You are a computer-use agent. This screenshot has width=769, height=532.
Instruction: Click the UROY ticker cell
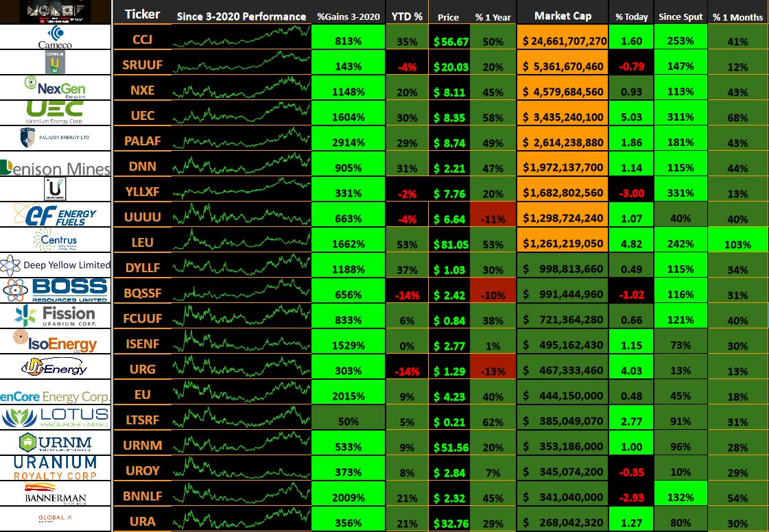[x=142, y=470]
